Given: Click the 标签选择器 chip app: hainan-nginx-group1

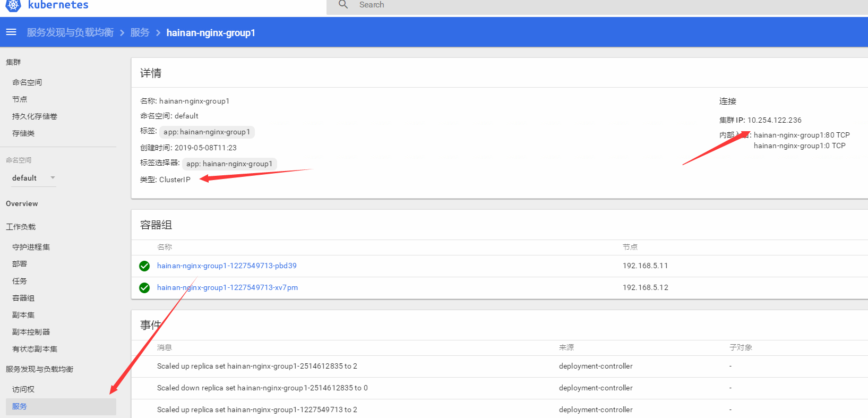Looking at the screenshot, I should (x=230, y=164).
